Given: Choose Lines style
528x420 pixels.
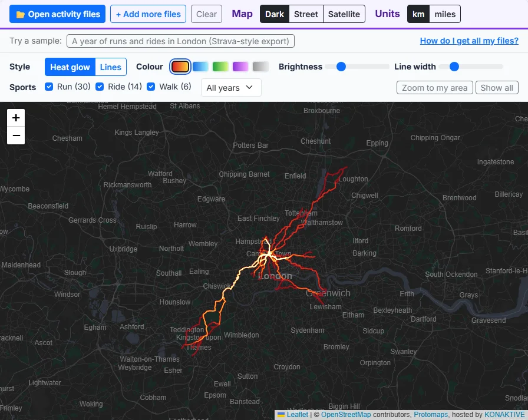Looking at the screenshot, I should click(110, 67).
